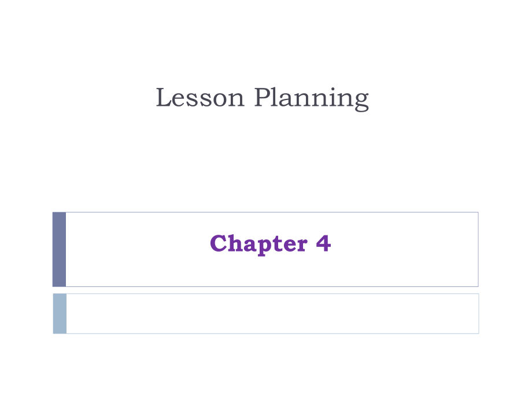Click the capital "L" in "Lesson"
The width and height of the screenshot is (532, 399).
[x=162, y=98]
